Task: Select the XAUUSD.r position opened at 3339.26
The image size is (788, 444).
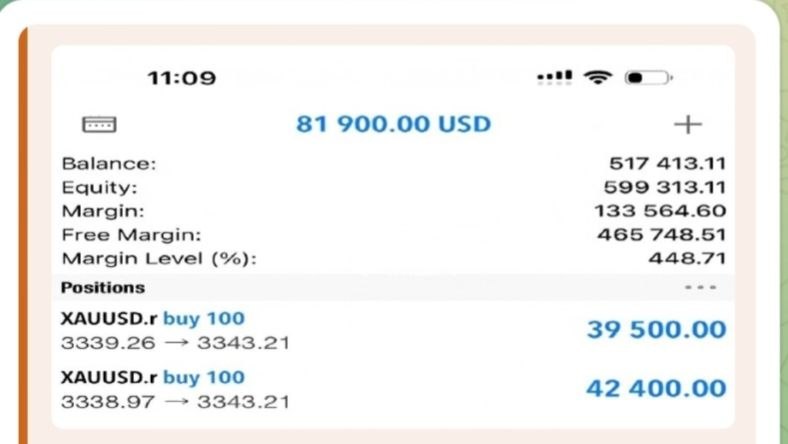Action: (393, 330)
